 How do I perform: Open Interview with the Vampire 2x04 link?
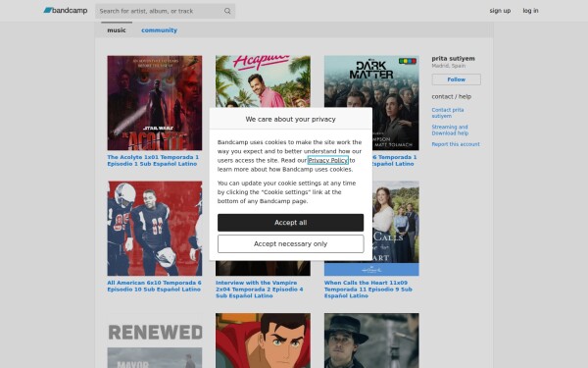[x=259, y=289]
